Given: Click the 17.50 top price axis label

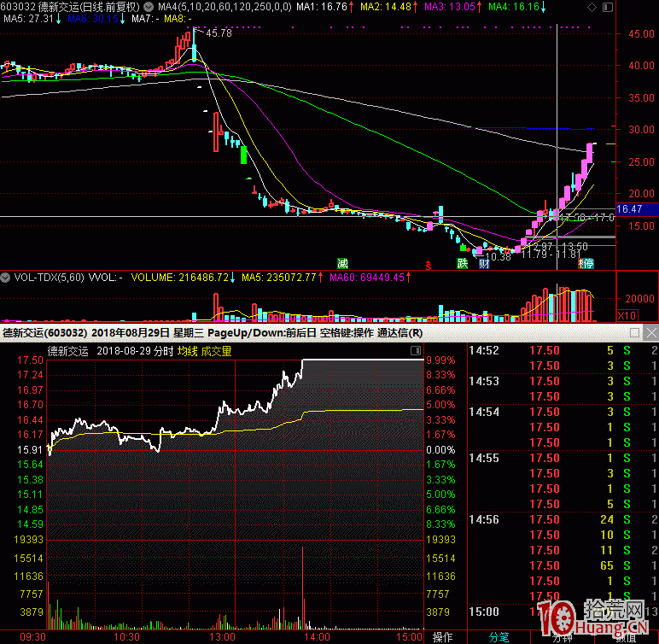Looking at the screenshot, I should [x=30, y=360].
